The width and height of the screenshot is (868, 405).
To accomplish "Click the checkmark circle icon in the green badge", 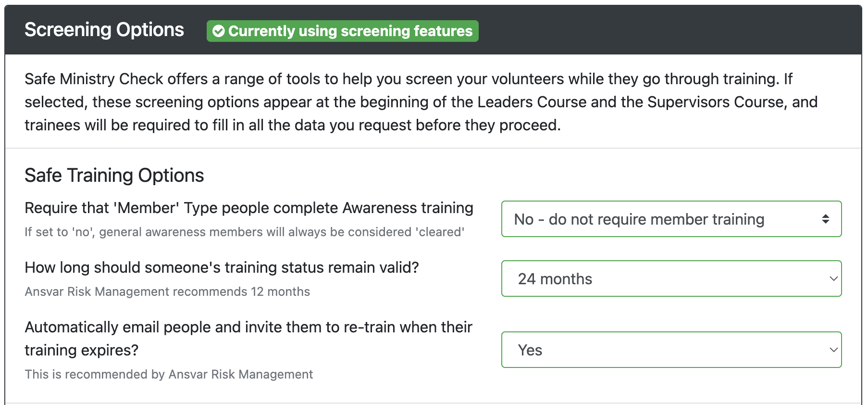I will point(219,31).
